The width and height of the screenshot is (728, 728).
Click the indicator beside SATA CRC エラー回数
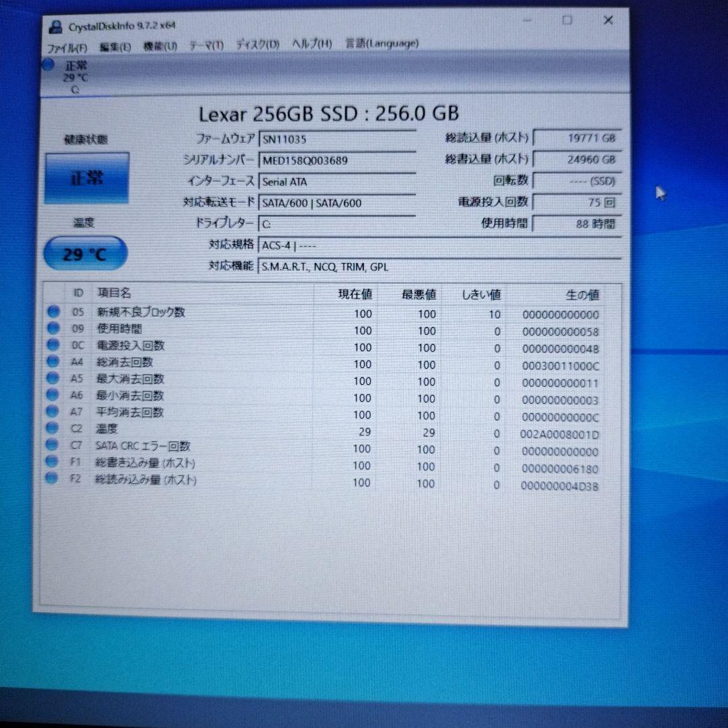coord(51,445)
